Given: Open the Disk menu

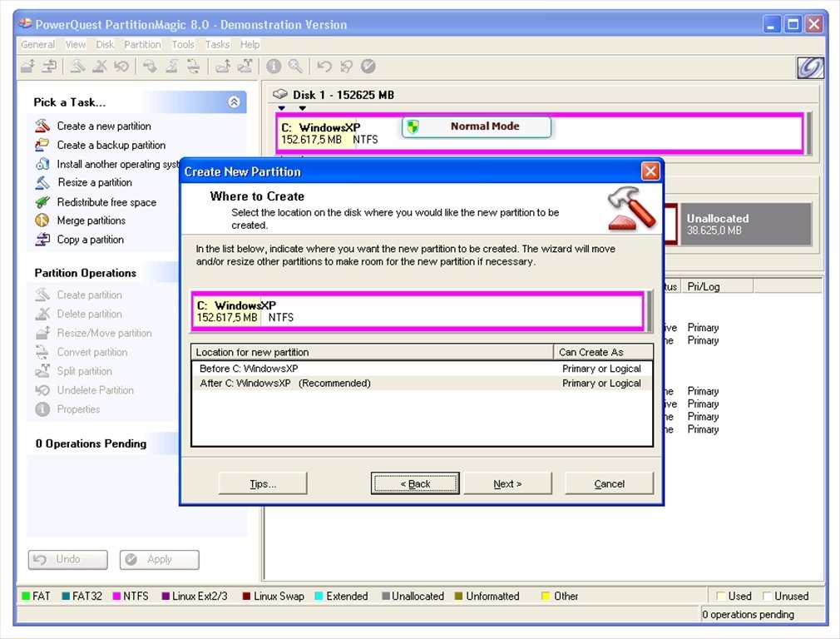Looking at the screenshot, I should coord(105,44).
